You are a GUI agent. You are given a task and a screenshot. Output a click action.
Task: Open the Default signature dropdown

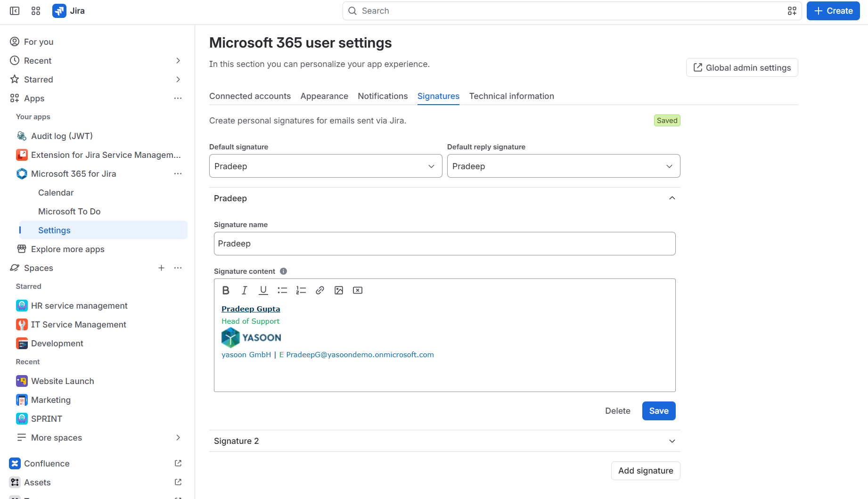point(326,166)
